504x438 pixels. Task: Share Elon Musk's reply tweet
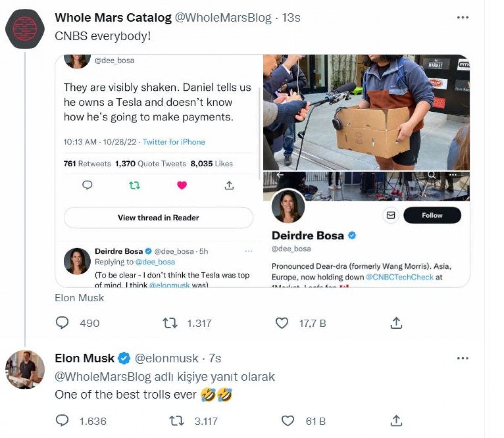pyautogui.click(x=396, y=421)
